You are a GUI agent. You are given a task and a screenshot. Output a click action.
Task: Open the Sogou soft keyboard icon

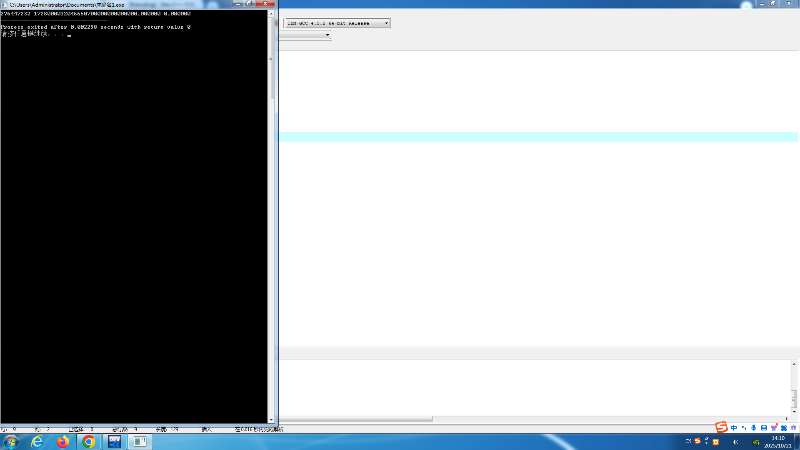[x=764, y=428]
